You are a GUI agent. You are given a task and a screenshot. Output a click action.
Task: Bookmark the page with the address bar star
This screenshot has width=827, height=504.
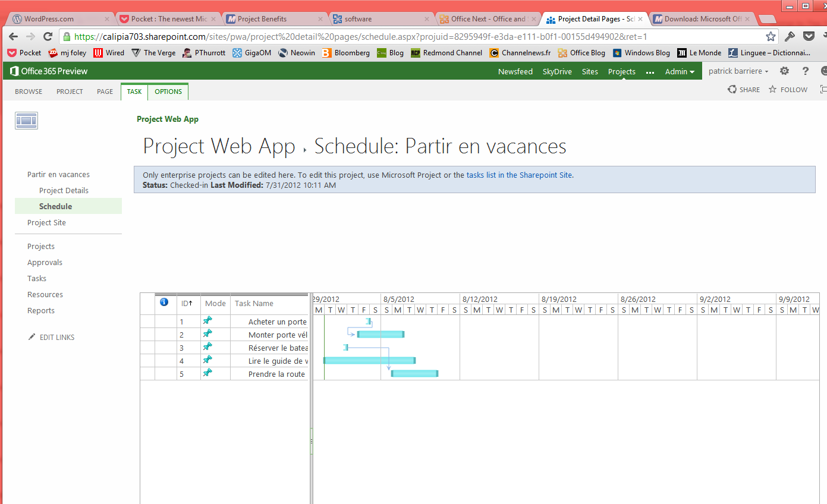(771, 36)
